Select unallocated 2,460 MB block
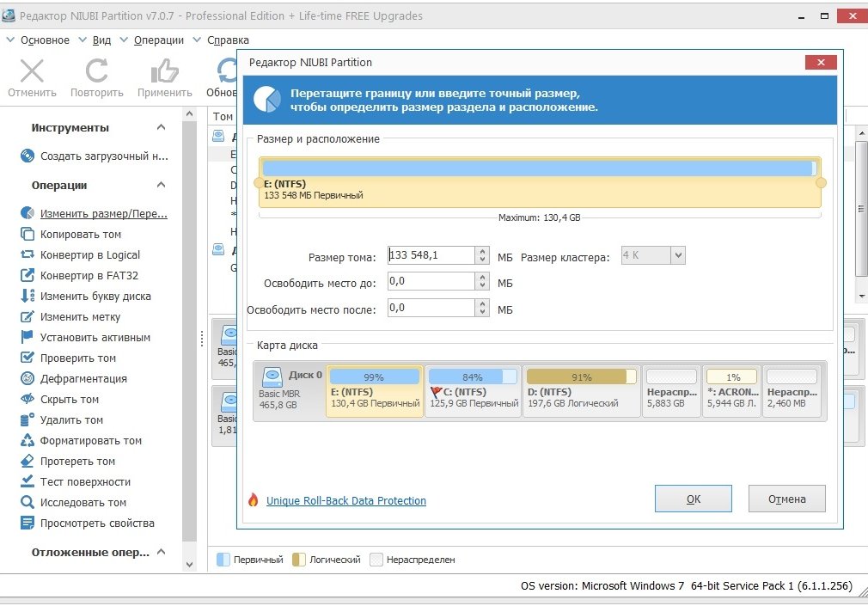This screenshot has width=868, height=606. point(792,391)
